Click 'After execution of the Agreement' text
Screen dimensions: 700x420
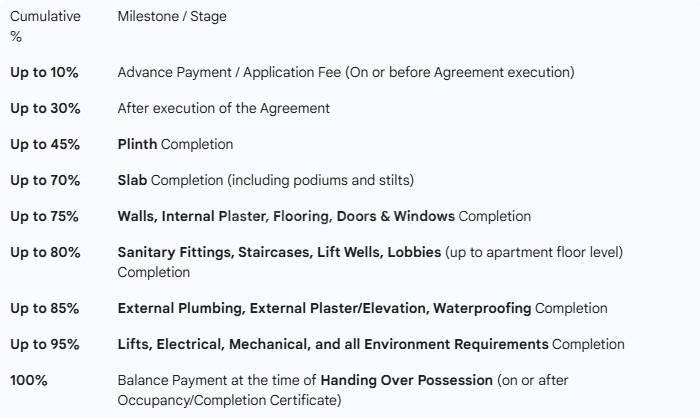coord(223,108)
